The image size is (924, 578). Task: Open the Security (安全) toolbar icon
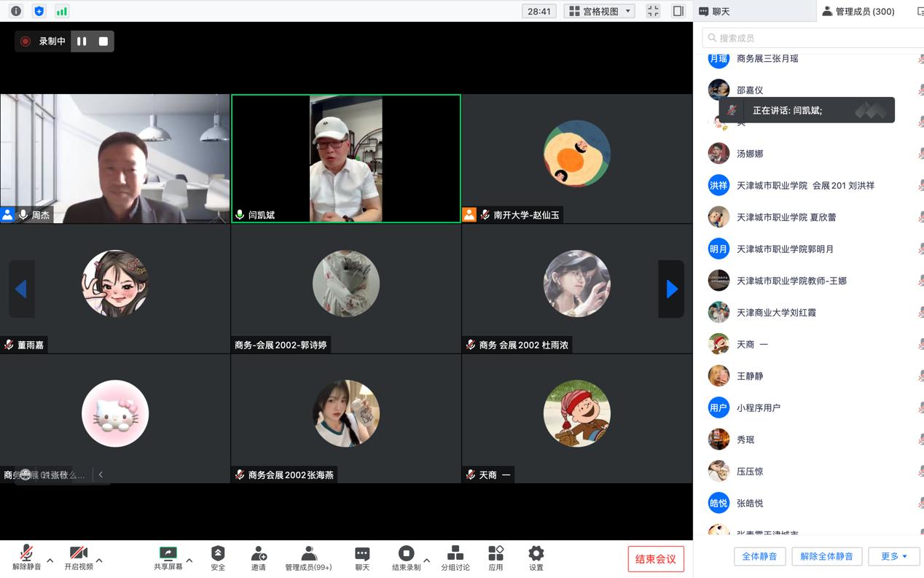pyautogui.click(x=218, y=558)
